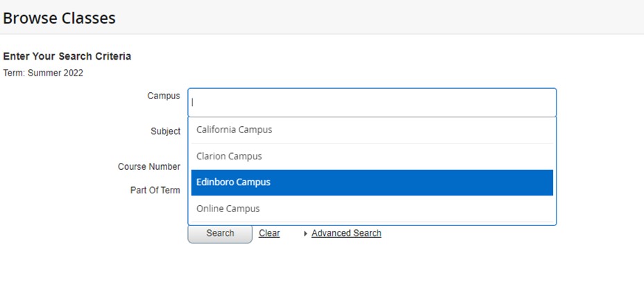The image size is (644, 296).
Task: Click the Enter Your Search Criteria heading
Action: pyautogui.click(x=67, y=56)
